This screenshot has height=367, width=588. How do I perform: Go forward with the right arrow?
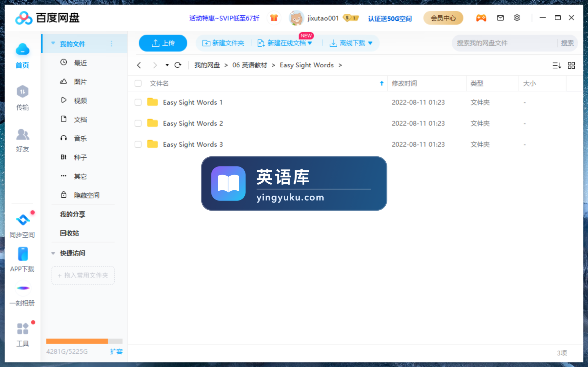[x=155, y=65]
